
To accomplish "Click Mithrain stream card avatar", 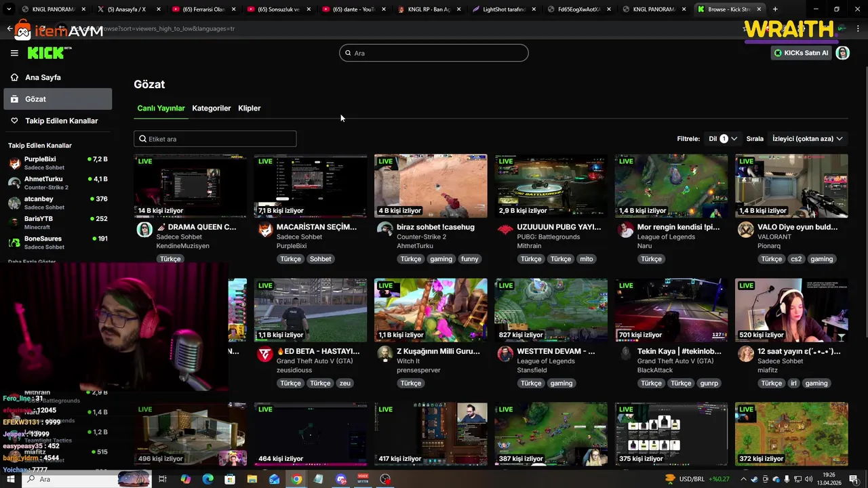I will point(505,229).
